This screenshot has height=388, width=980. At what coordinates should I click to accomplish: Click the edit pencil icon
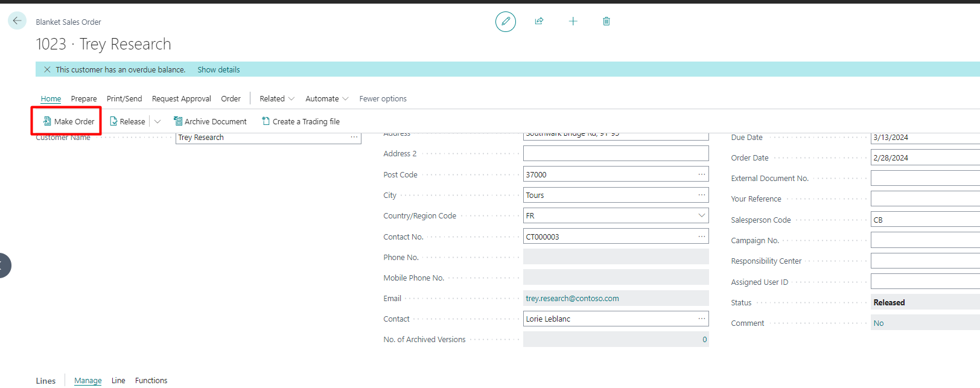tap(505, 22)
